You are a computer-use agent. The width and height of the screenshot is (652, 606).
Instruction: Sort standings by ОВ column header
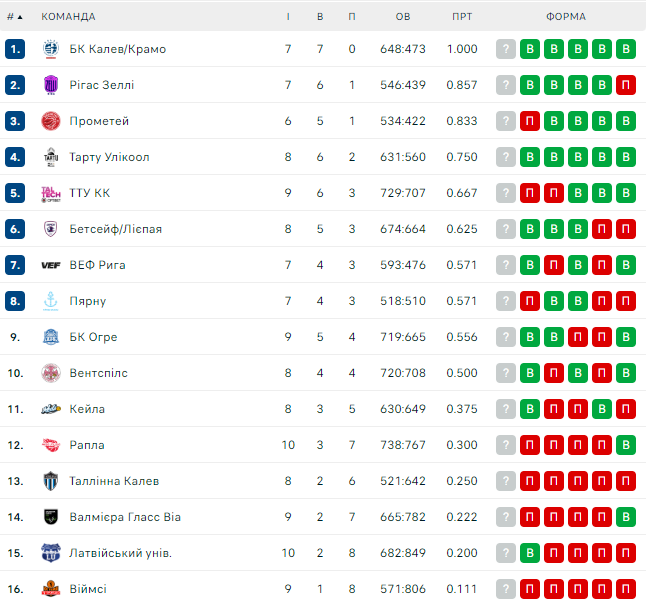(x=403, y=17)
